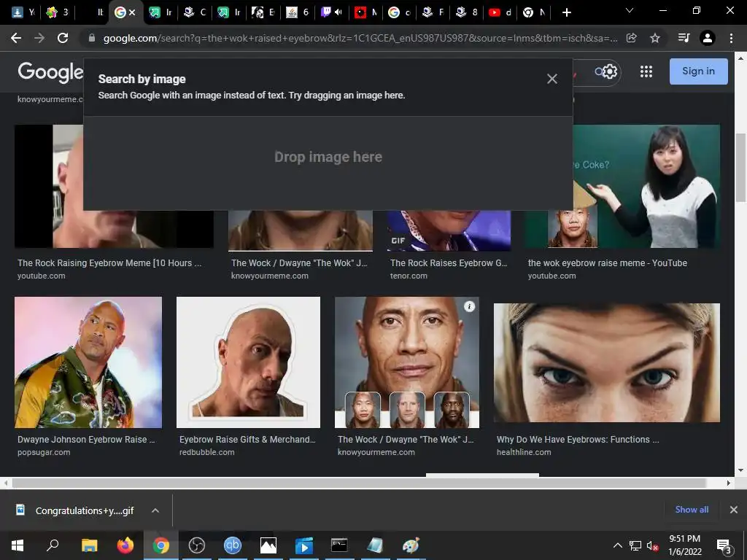747x560 pixels.
Task: Open the media controls icon
Action: click(x=684, y=38)
